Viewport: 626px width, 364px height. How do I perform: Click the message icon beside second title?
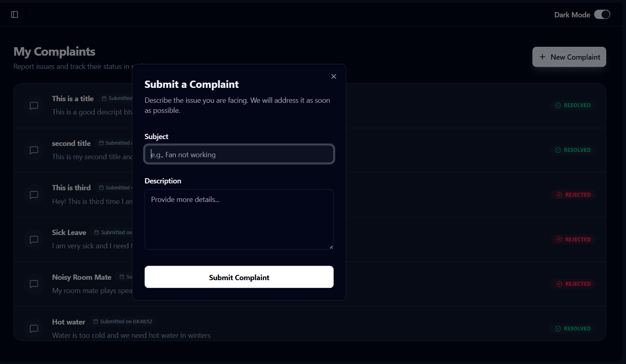(34, 150)
